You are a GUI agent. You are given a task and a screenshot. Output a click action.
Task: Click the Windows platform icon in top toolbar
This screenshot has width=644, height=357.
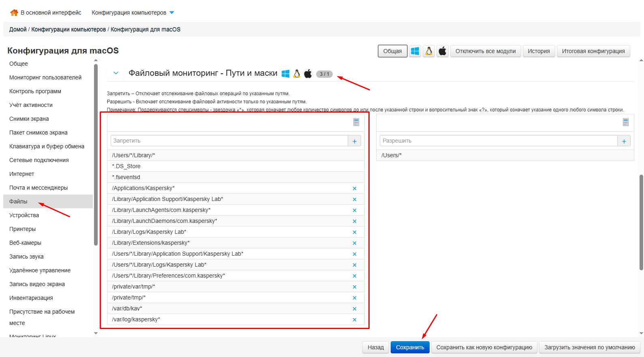pos(415,51)
